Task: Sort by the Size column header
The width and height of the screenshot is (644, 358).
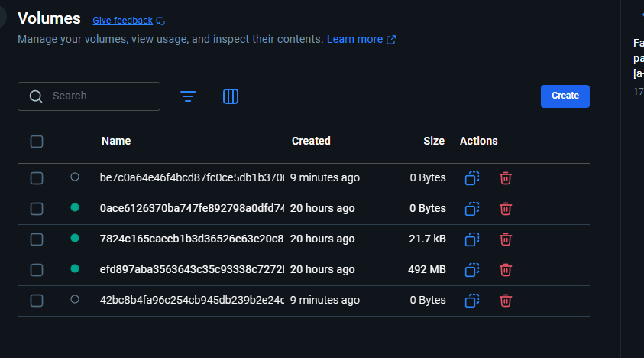Action: coord(434,141)
